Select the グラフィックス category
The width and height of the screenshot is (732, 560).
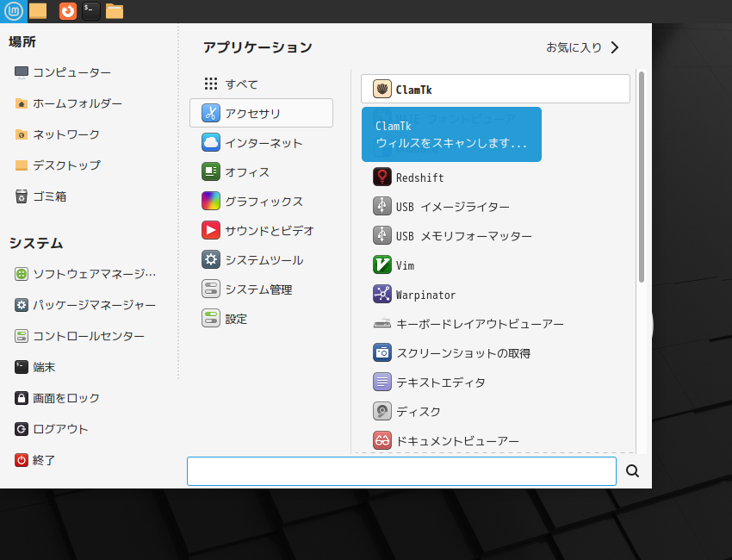click(261, 202)
